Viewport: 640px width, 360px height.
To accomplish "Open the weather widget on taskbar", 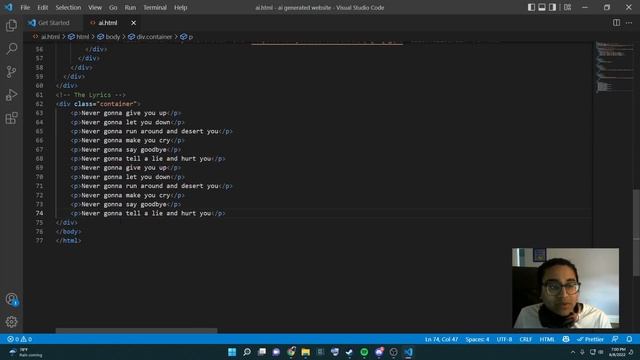I will pyautogui.click(x=25, y=352).
